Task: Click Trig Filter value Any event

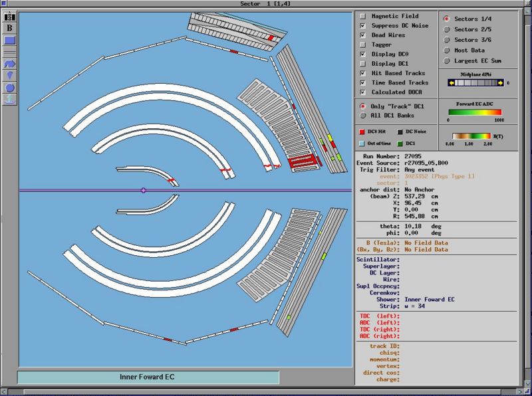Action: [420, 169]
